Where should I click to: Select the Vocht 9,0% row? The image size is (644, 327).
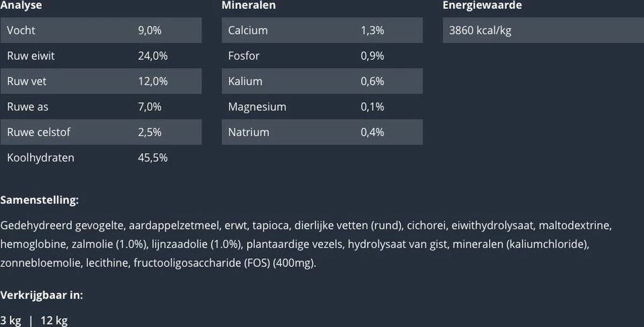pyautogui.click(x=101, y=30)
